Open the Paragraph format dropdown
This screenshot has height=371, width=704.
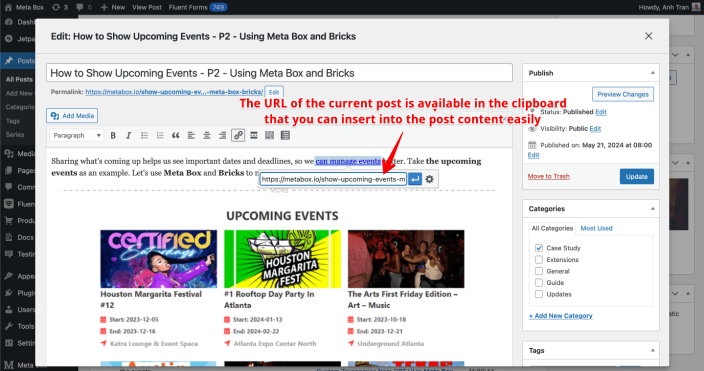pyautogui.click(x=76, y=135)
